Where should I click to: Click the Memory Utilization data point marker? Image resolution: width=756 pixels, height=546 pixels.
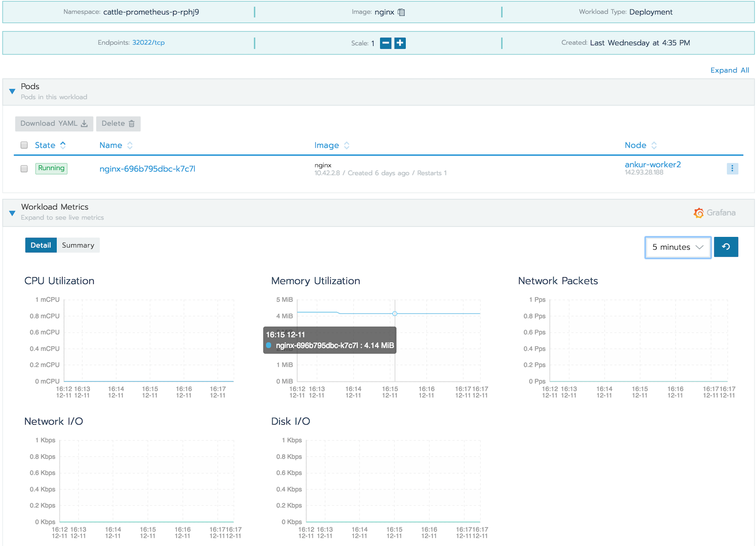point(395,314)
